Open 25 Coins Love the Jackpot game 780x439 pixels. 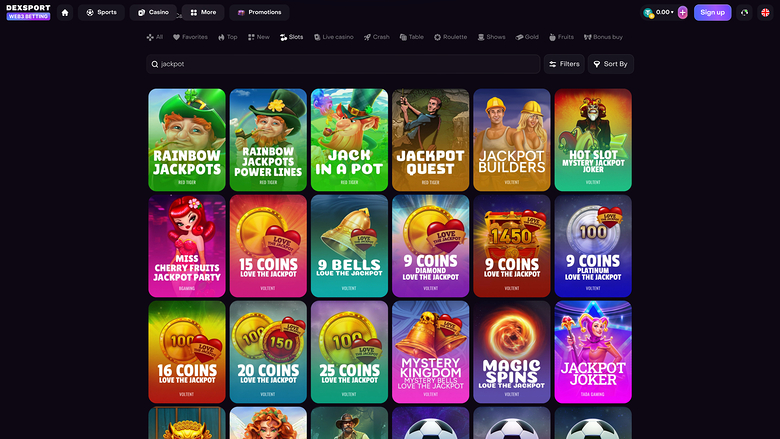[x=349, y=352]
